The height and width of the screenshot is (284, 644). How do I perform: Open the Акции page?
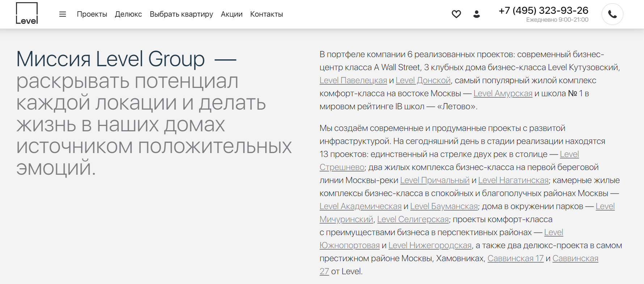coord(232,14)
